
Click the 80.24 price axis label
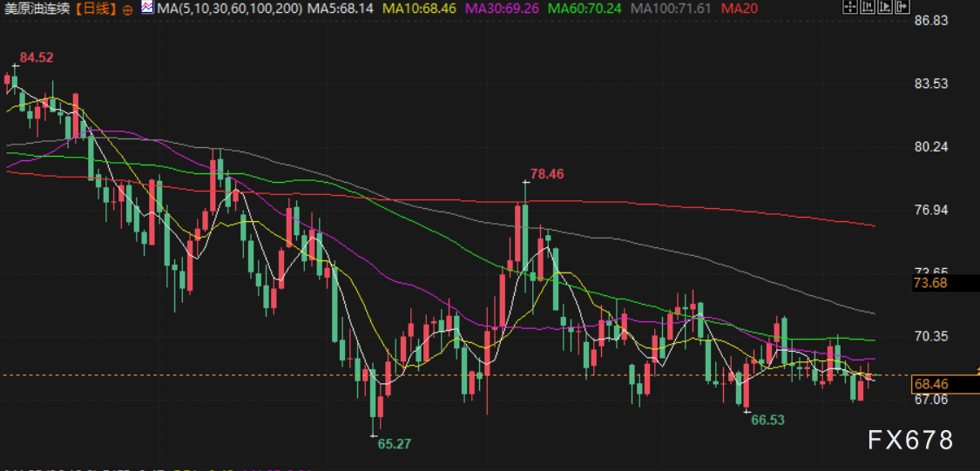tap(932, 147)
